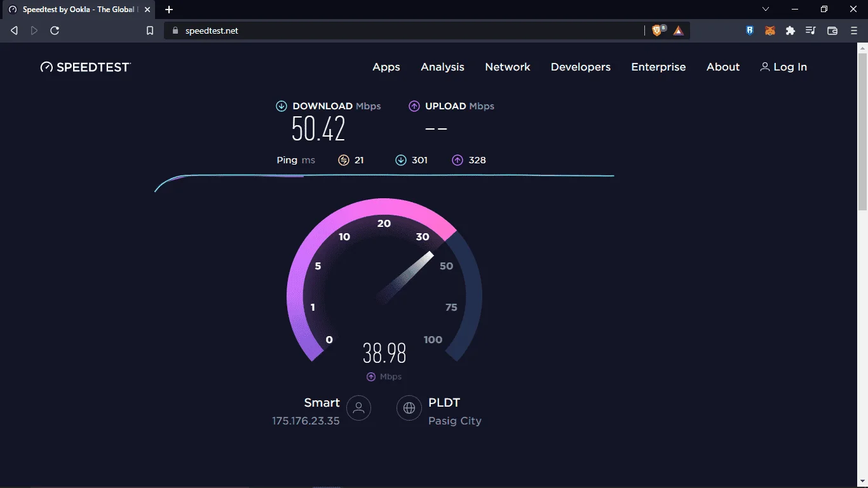Click the speed progress graph line
This screenshot has width=868, height=488.
pos(384,182)
